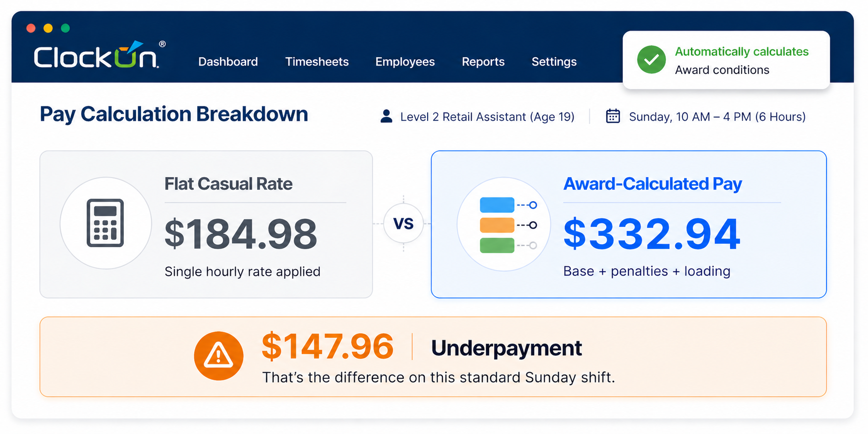Screen dimensions: 868x434
Task: Click the blue bar in the pay stack icon
Action: click(x=496, y=205)
